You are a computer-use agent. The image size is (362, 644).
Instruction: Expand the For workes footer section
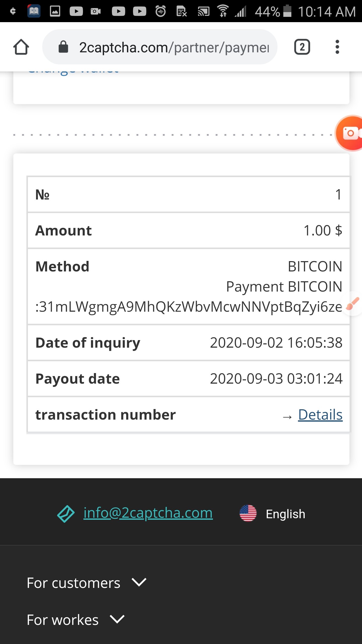click(75, 620)
